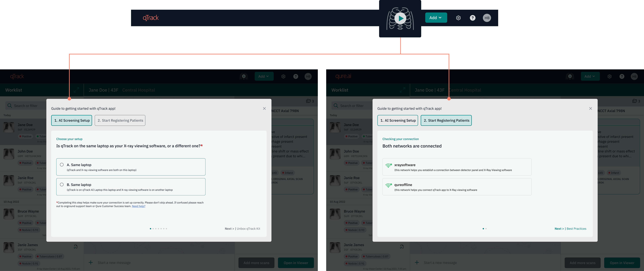Click Add more scans button in right window
The height and width of the screenshot is (271, 644).
(x=583, y=263)
